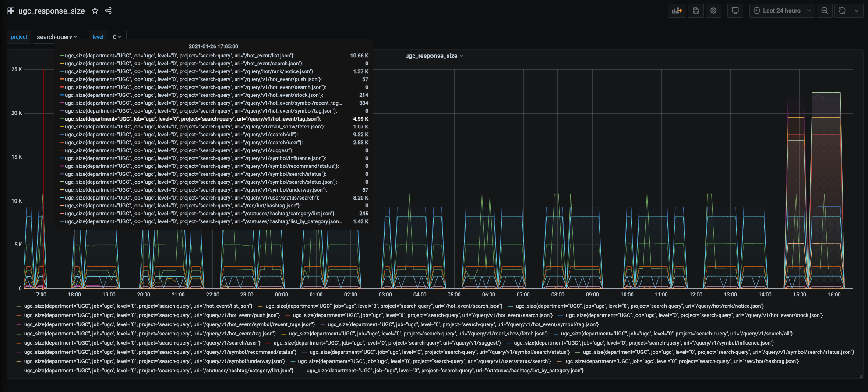868x392 pixels.
Task: Save the dashboard
Action: (696, 11)
